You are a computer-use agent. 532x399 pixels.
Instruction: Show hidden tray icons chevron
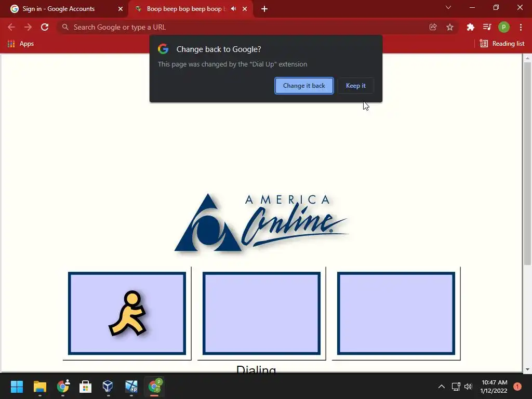coord(442,387)
